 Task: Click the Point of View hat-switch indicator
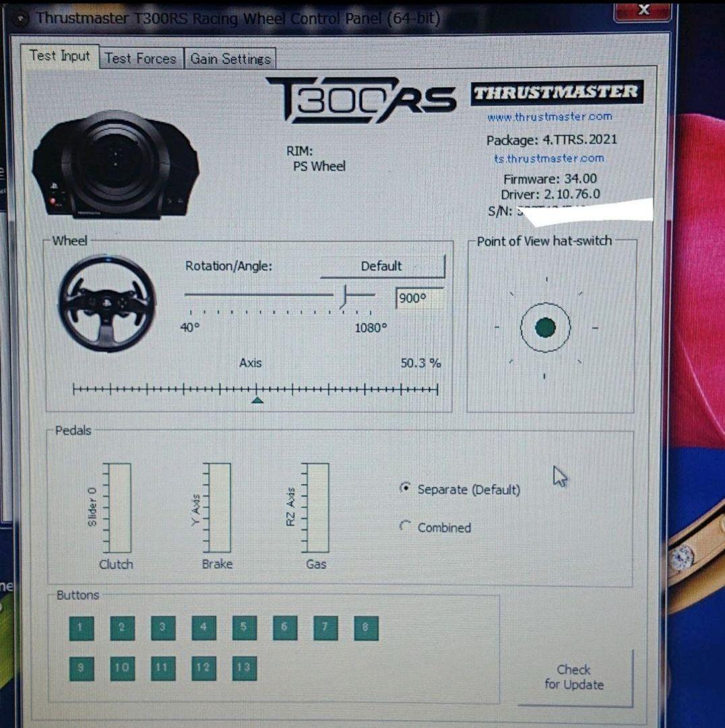click(544, 328)
